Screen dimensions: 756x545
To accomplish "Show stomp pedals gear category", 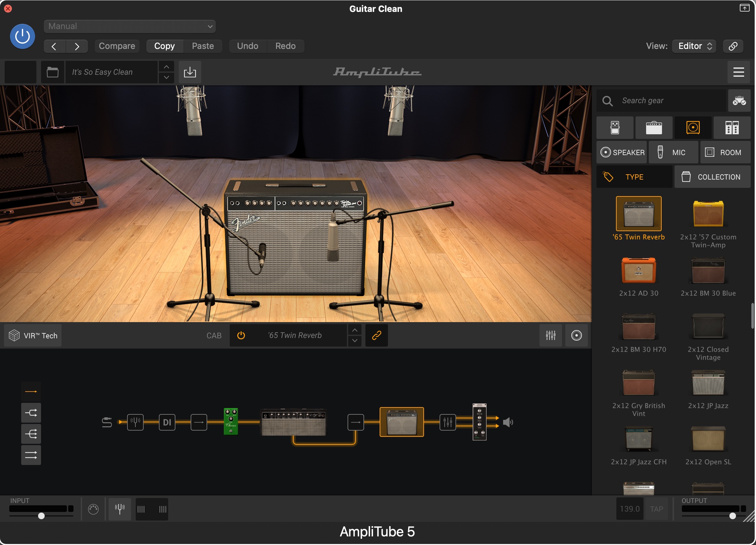I will tap(615, 128).
